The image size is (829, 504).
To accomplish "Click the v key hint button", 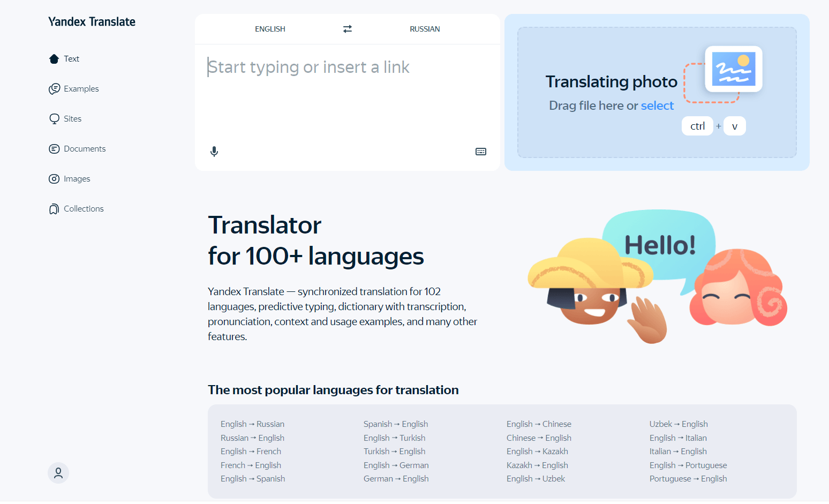I will (x=735, y=126).
